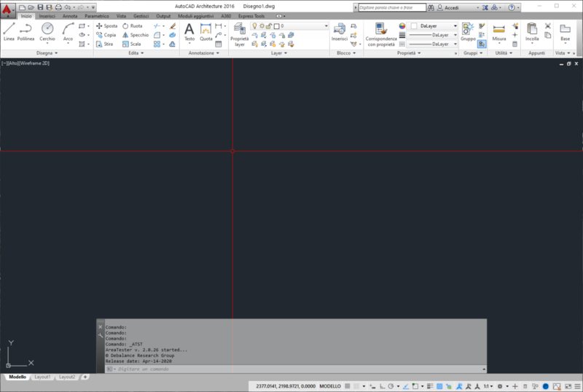Click the Quota dimension tool

[206, 31]
